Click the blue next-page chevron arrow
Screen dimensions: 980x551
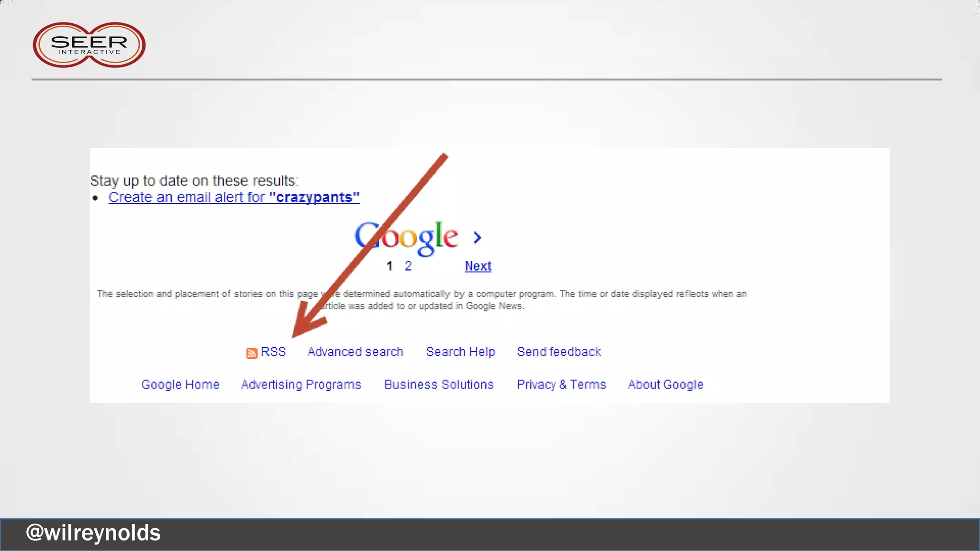(477, 237)
